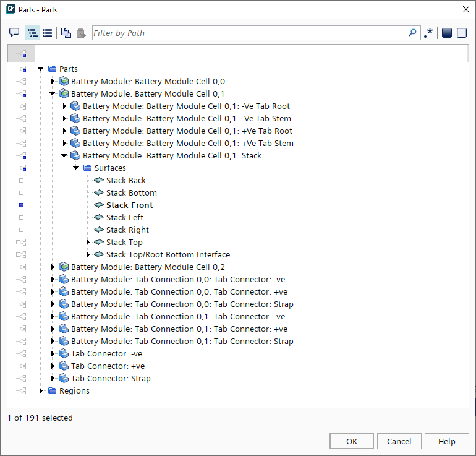Image resolution: width=476 pixels, height=456 pixels.
Task: Expand the Regions folder node
Action: pos(41,390)
